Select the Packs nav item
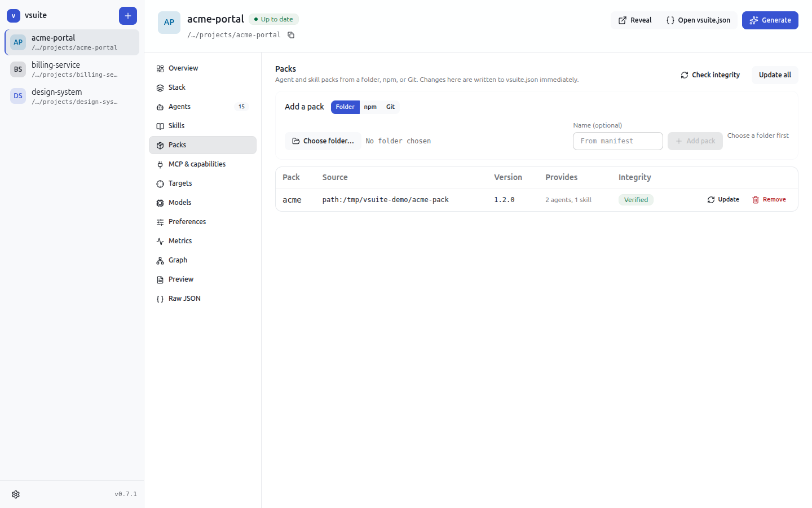 pos(202,145)
